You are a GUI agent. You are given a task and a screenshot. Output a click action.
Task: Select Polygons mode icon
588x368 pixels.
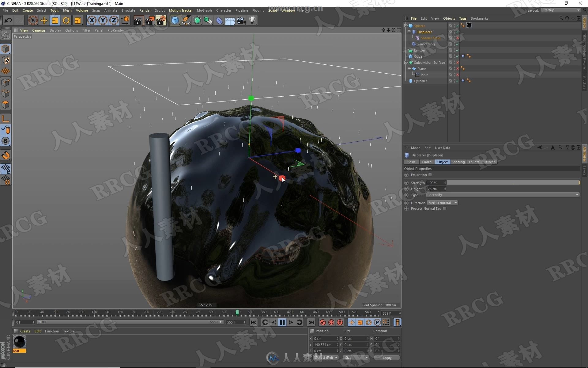6,105
